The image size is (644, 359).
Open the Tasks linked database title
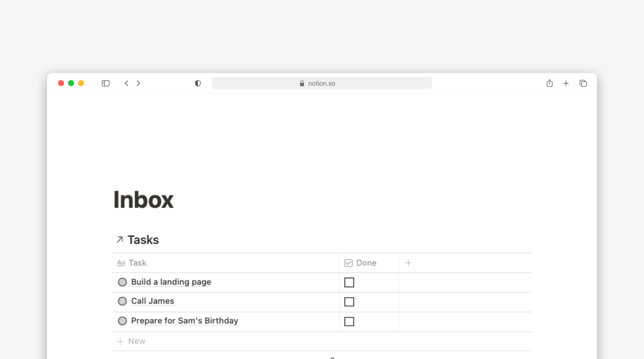pos(143,240)
